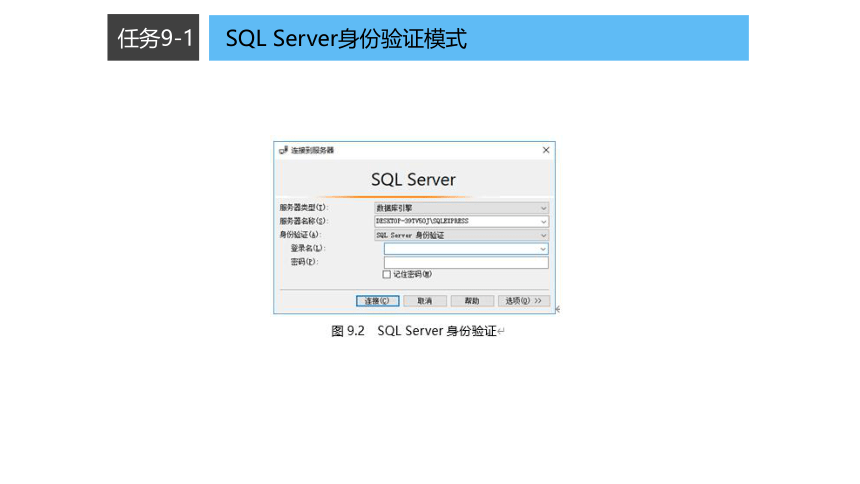Image resolution: width=860 pixels, height=484 pixels.
Task: Enable the remember password (记住密码) checkbox
Action: coord(387,274)
